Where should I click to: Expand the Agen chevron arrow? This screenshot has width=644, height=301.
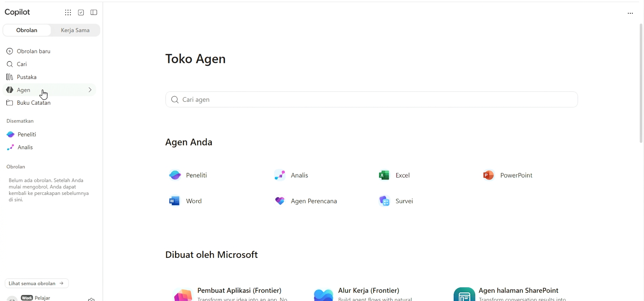[90, 90]
